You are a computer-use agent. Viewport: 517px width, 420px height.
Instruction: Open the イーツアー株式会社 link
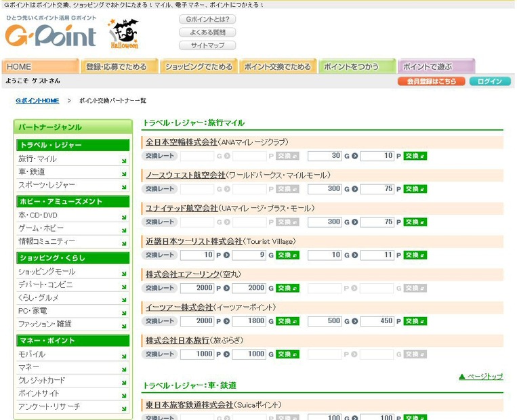click(179, 308)
